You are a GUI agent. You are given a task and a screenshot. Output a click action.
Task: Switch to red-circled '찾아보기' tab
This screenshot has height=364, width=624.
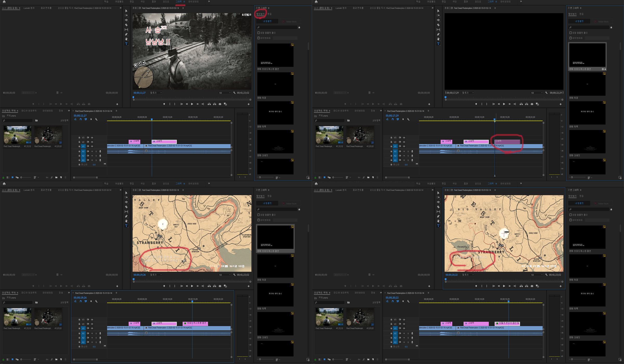pos(260,14)
